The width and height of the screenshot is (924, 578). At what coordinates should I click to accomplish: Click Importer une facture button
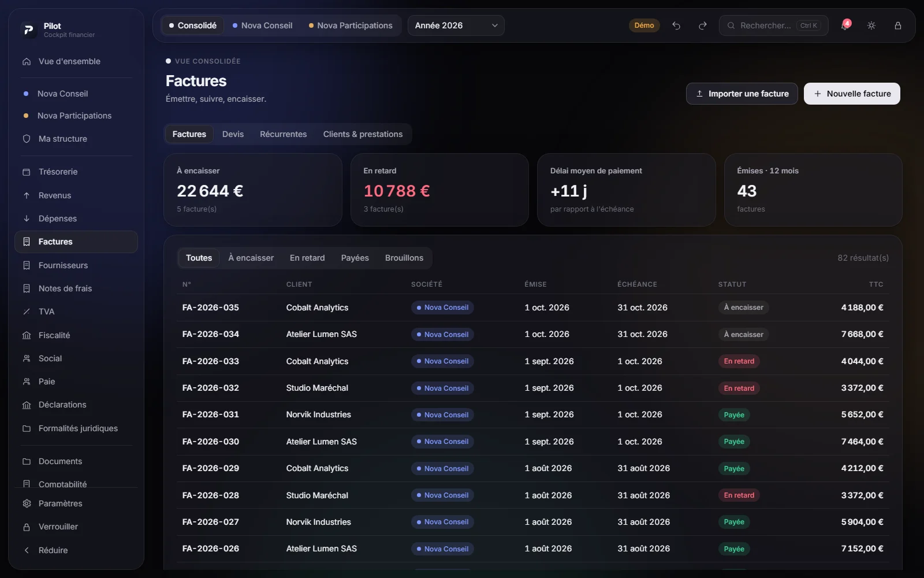point(742,94)
